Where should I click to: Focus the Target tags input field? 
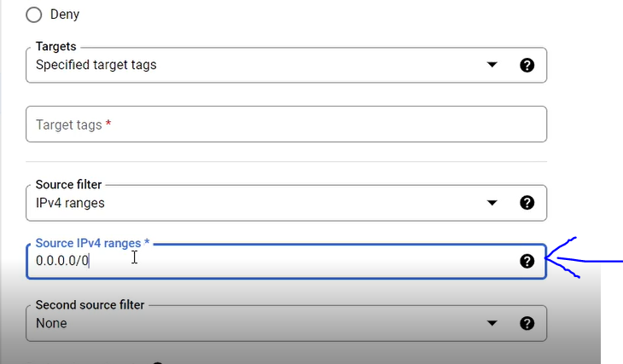[286, 124]
